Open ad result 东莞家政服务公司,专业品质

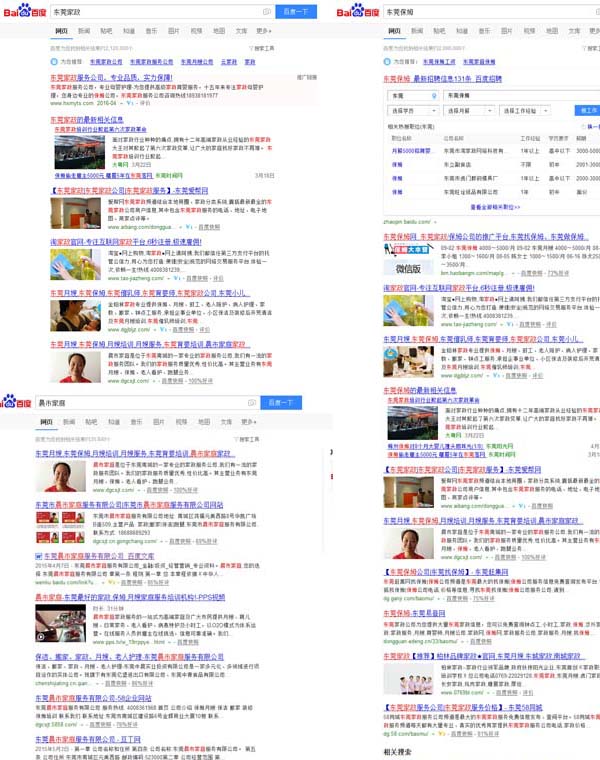[x=111, y=78]
